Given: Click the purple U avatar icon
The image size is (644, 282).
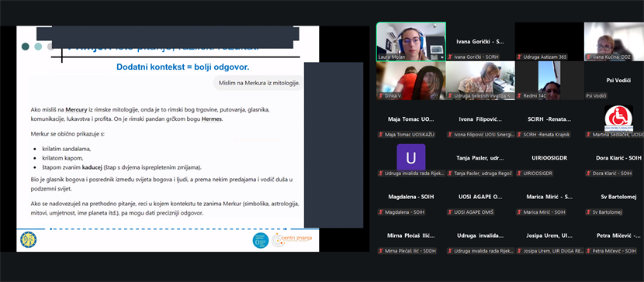Looking at the screenshot, I should click(410, 157).
